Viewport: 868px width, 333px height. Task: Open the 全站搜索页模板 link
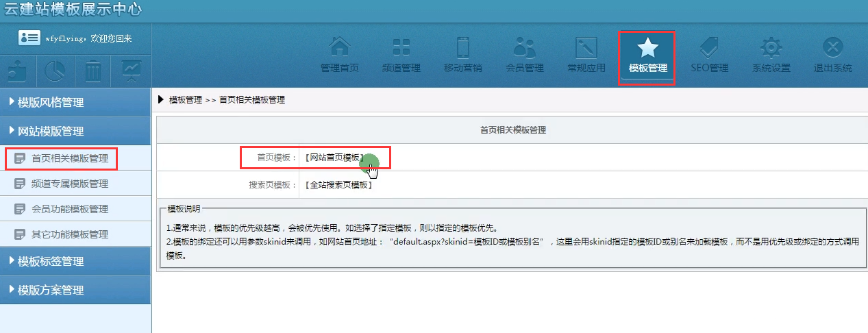338,185
